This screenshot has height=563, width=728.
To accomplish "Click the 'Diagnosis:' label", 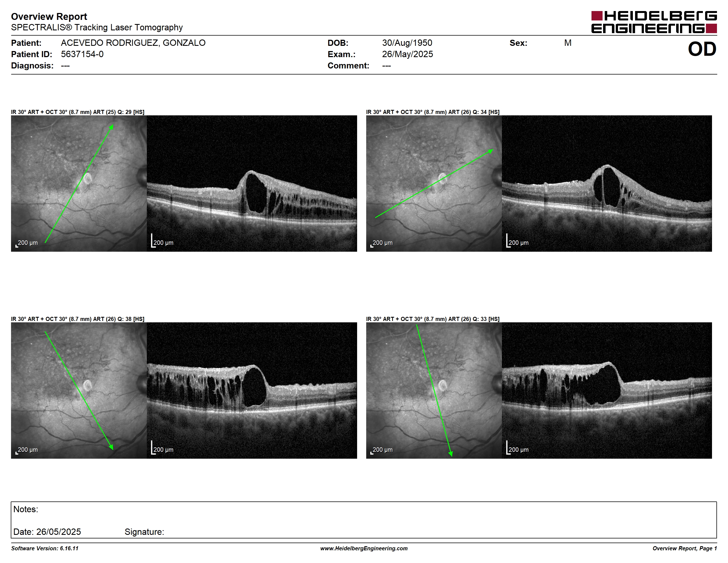I will [32, 65].
